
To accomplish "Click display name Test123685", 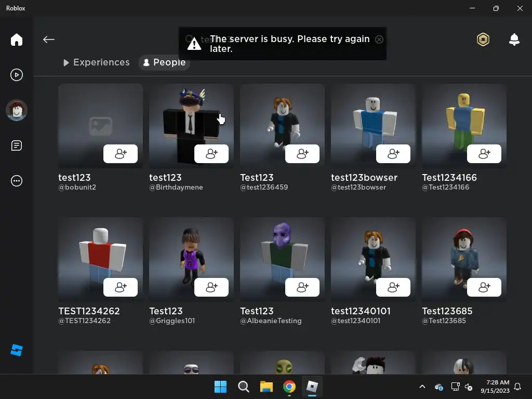I will pyautogui.click(x=447, y=311).
